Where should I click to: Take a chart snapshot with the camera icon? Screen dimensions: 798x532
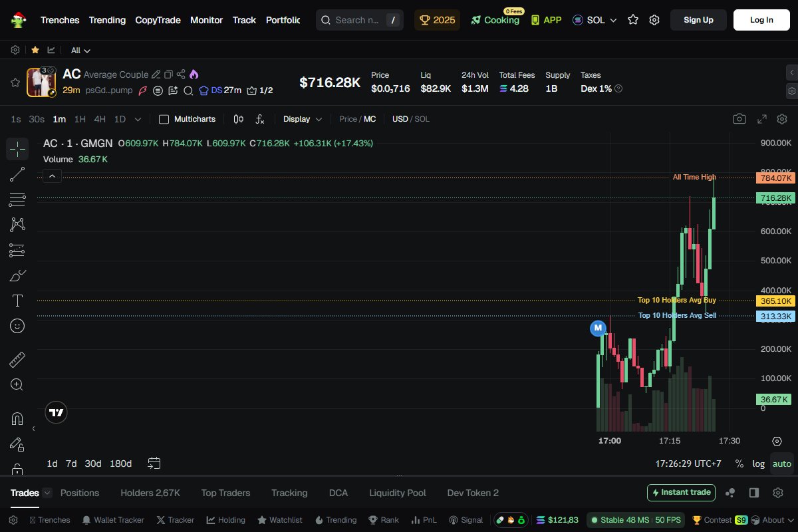tap(739, 119)
